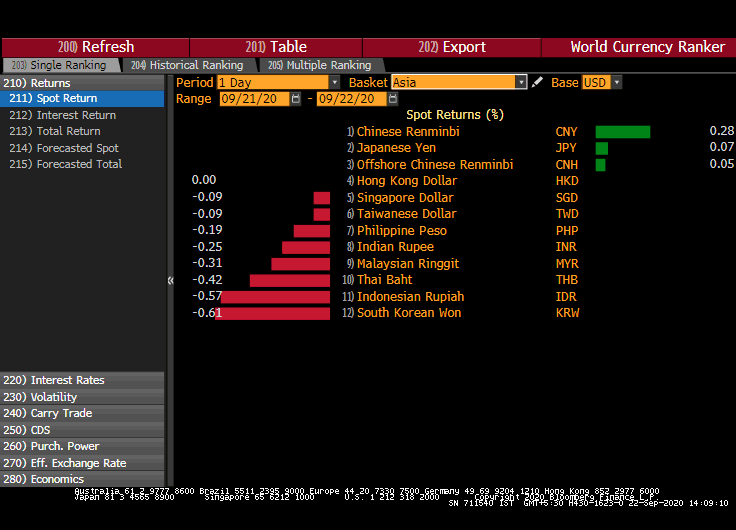
Task: Open the calendar icon for end date 09/22/20
Action: pos(395,99)
